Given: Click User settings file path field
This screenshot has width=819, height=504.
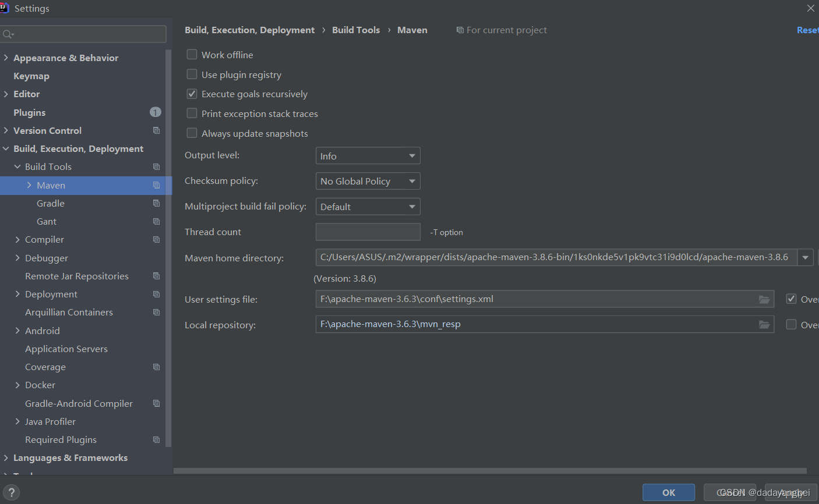Looking at the screenshot, I should [x=545, y=299].
